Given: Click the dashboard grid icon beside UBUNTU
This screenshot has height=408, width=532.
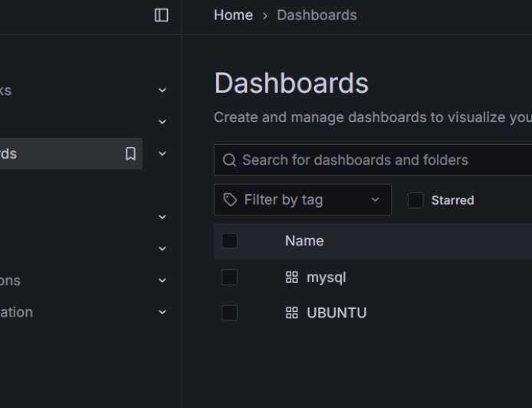Looking at the screenshot, I should point(292,313).
